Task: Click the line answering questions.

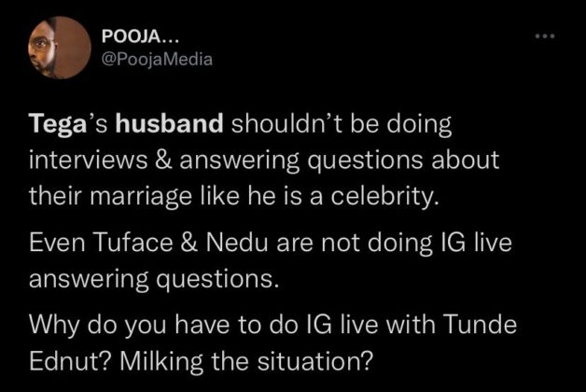Action: pos(154,280)
